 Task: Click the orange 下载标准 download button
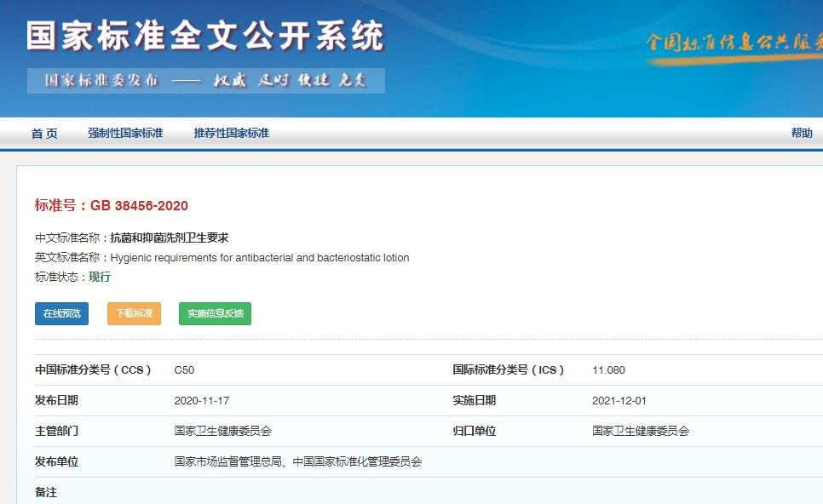coord(134,313)
